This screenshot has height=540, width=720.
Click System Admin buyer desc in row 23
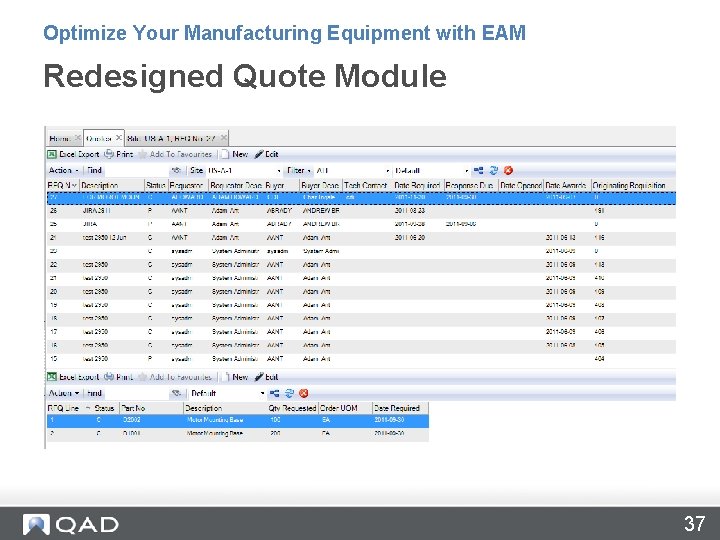(321, 251)
